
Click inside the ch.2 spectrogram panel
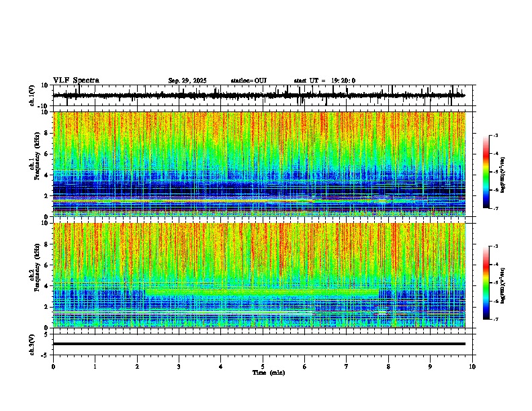[x=259, y=275]
